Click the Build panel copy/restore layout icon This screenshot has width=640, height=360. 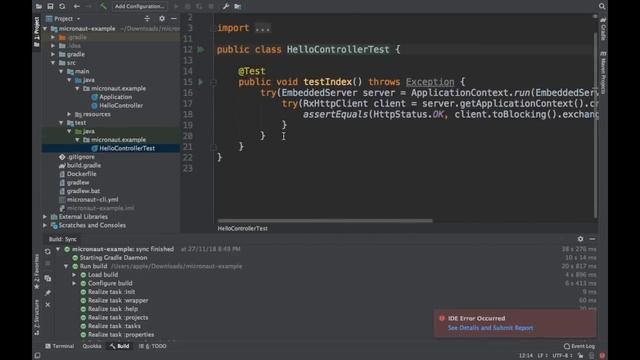(x=48, y=278)
